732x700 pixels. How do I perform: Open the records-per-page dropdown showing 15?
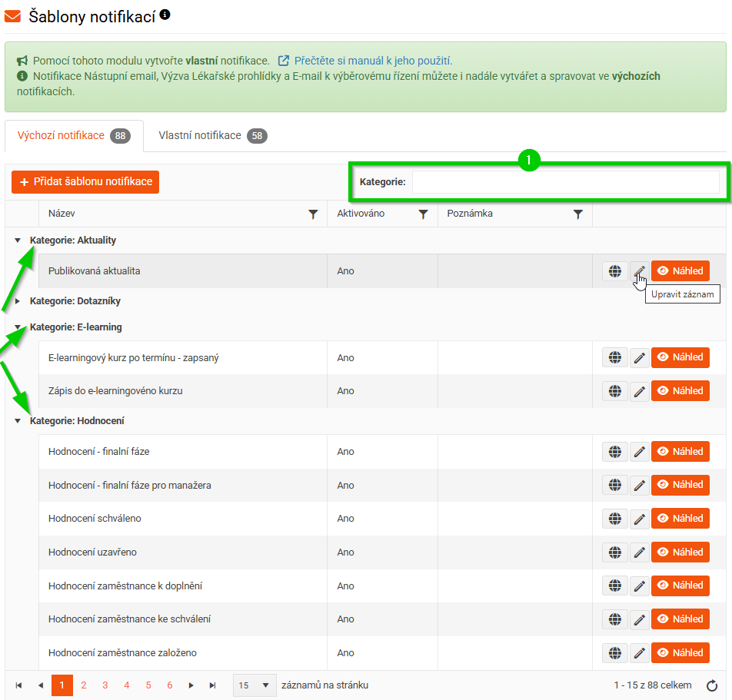click(x=255, y=685)
